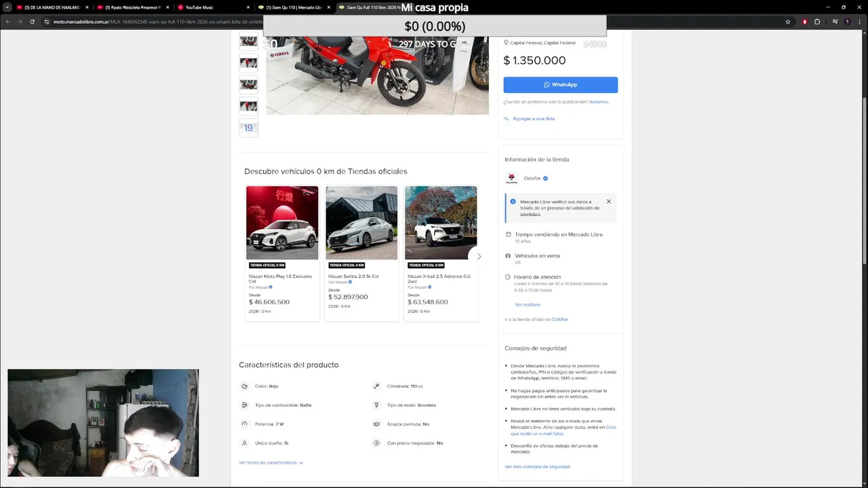The width and height of the screenshot is (868, 488).
Task: Open the media control icon in toolbar
Action: (835, 22)
